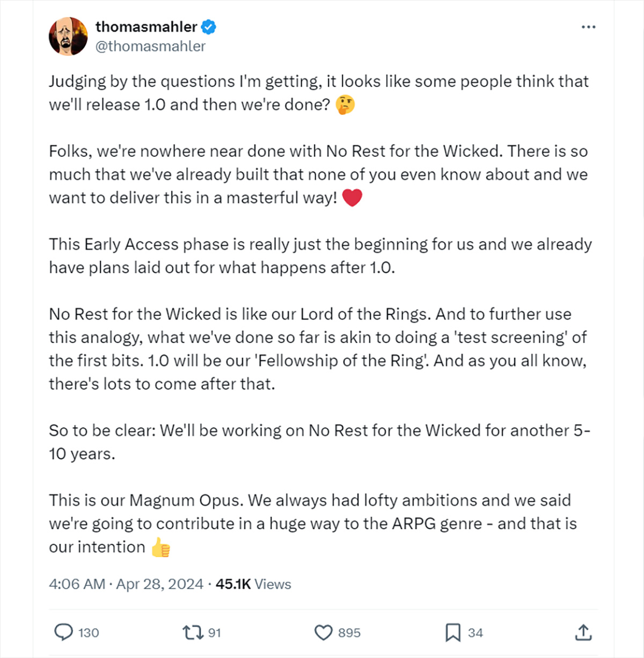Click the thinking face emoji
This screenshot has height=658, width=644.
tap(345, 105)
